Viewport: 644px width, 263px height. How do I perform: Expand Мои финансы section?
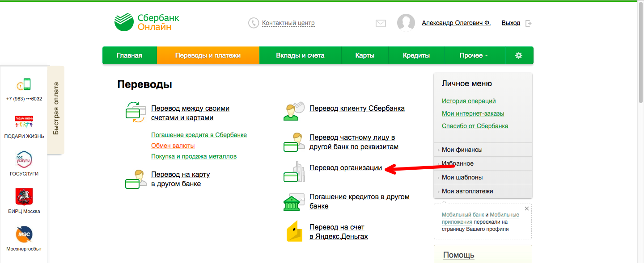[x=483, y=150]
